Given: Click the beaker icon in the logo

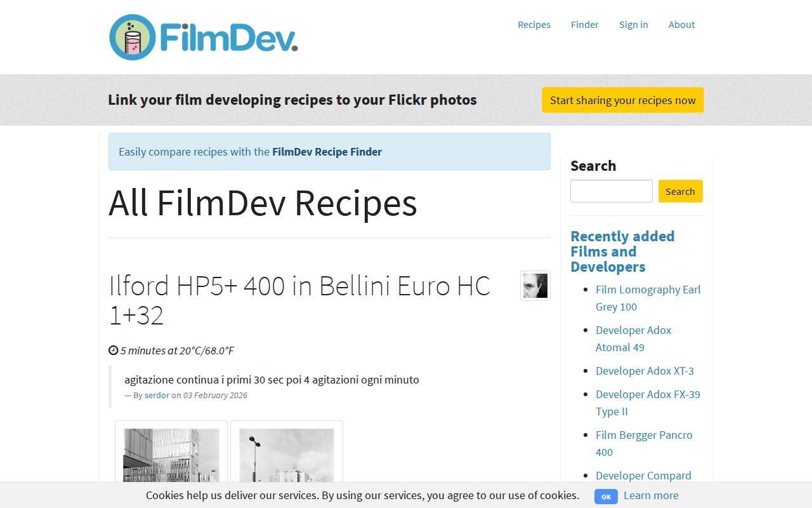Looking at the screenshot, I should 131,36.
